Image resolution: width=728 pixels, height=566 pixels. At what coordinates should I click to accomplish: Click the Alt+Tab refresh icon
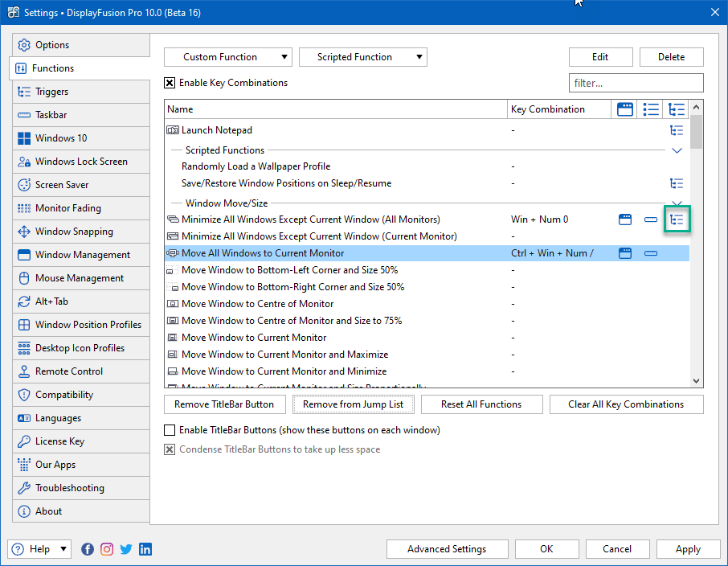[23, 301]
